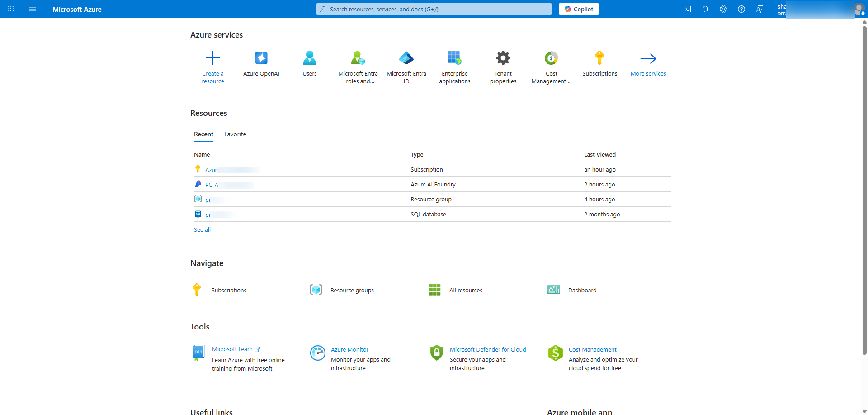Viewport: 868px width, 415px height.
Task: Open Tenant properties gear icon
Action: click(x=503, y=58)
